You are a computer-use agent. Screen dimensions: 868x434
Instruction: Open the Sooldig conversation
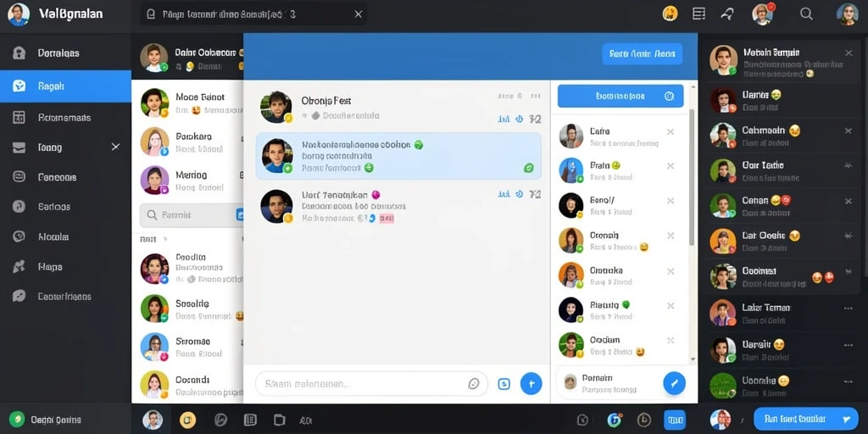[x=187, y=309]
